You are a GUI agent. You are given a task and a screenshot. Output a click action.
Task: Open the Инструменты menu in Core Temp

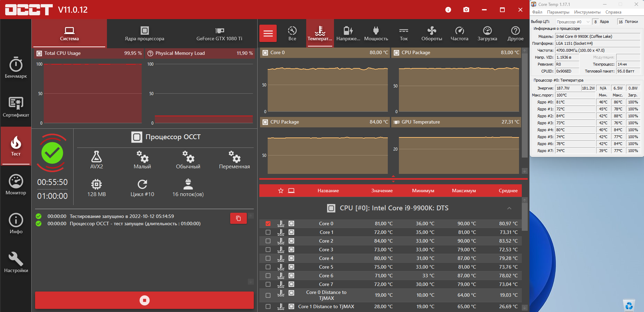587,12
